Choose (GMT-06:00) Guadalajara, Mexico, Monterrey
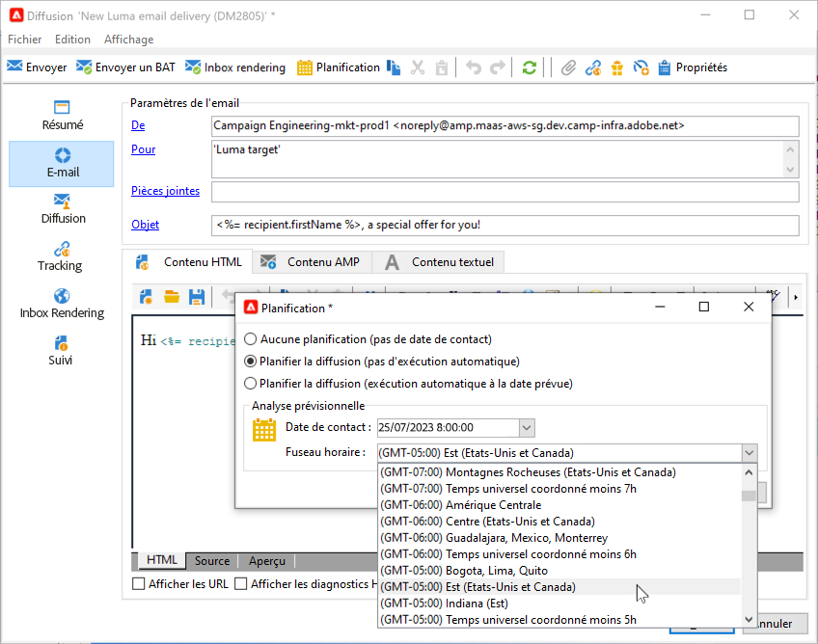 point(559,538)
